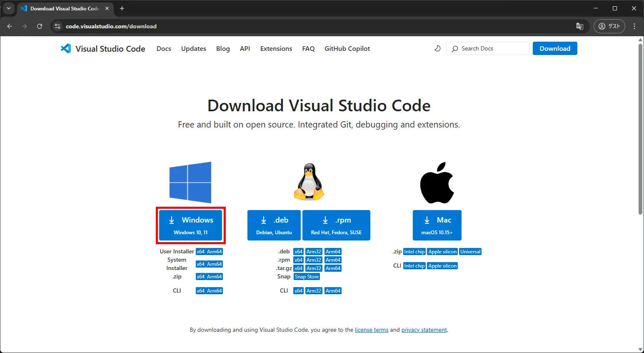The height and width of the screenshot is (353, 644).
Task: Select Mac .zip Universal download
Action: pos(470,252)
